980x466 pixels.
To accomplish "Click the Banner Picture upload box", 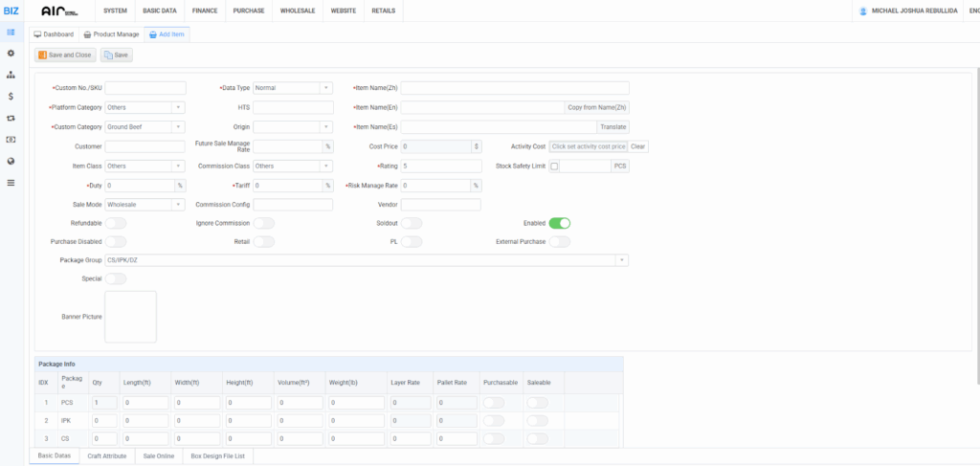I will point(130,316).
